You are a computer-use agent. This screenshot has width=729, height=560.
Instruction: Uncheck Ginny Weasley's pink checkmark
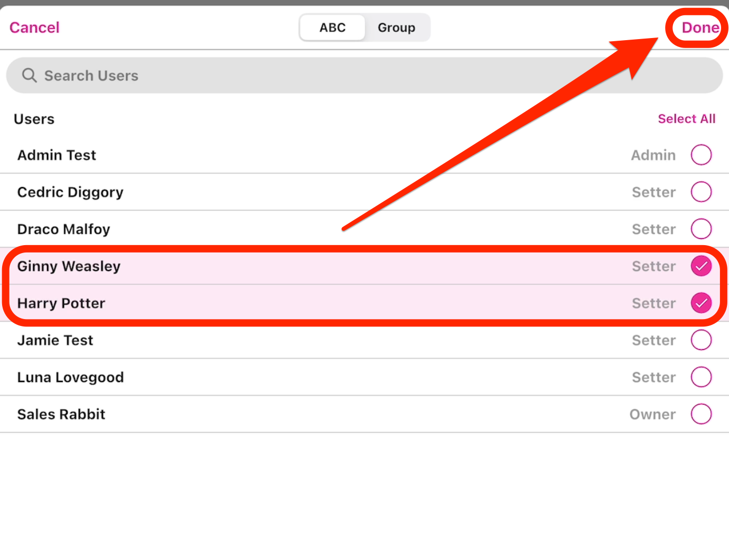(701, 266)
